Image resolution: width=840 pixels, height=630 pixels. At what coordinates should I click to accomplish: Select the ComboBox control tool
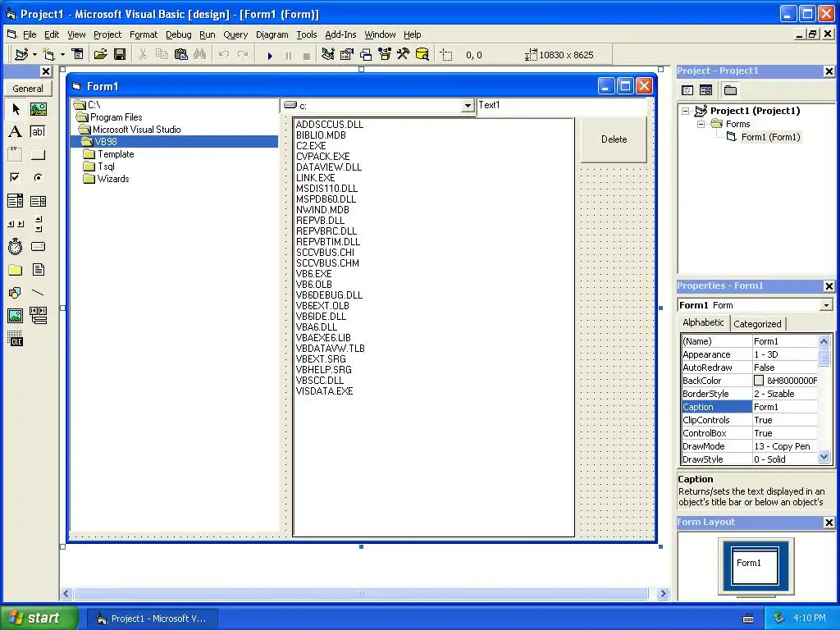[16, 201]
